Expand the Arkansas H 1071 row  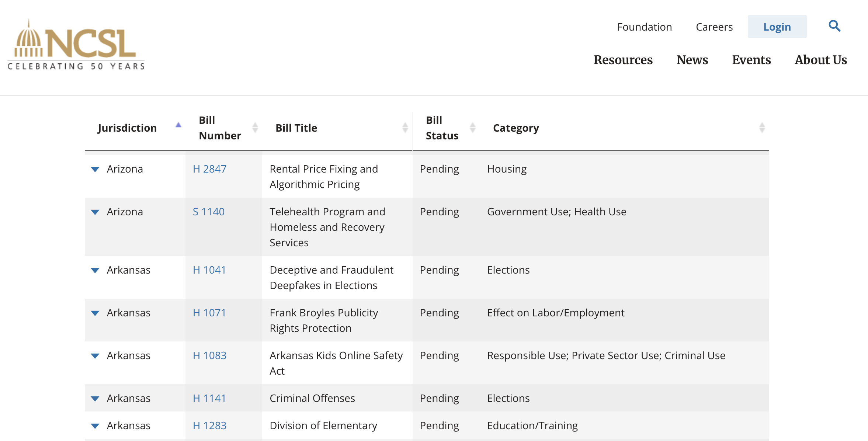tap(95, 313)
